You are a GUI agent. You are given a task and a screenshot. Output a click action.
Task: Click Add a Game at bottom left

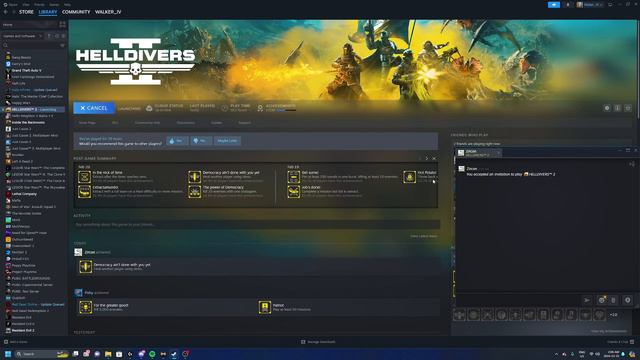tap(16, 342)
